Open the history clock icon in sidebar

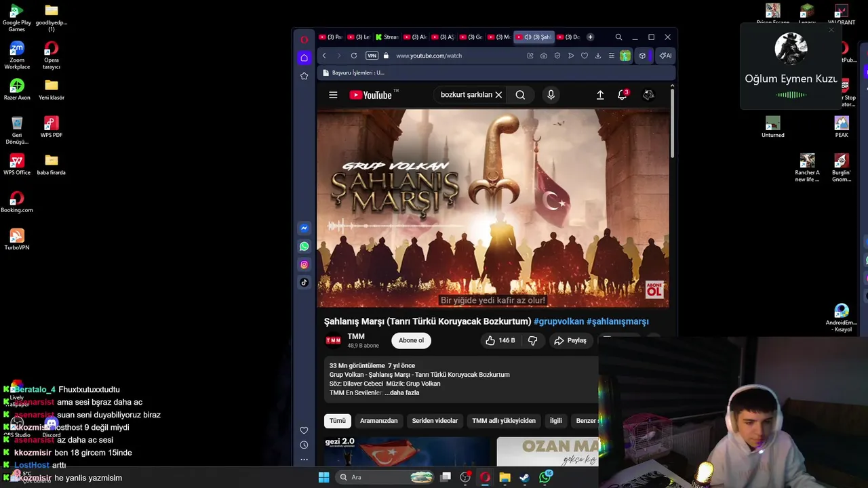coord(304,445)
